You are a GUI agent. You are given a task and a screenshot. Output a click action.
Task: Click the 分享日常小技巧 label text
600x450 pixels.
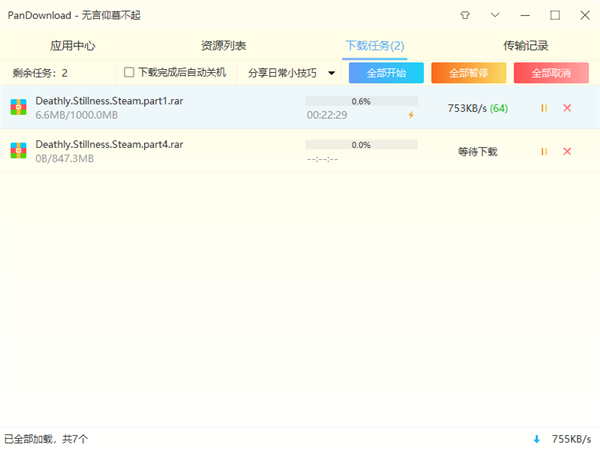pyautogui.click(x=282, y=73)
